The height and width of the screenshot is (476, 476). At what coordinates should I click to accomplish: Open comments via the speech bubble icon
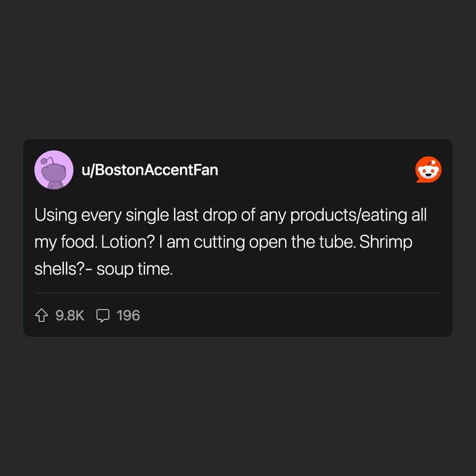[x=103, y=316]
